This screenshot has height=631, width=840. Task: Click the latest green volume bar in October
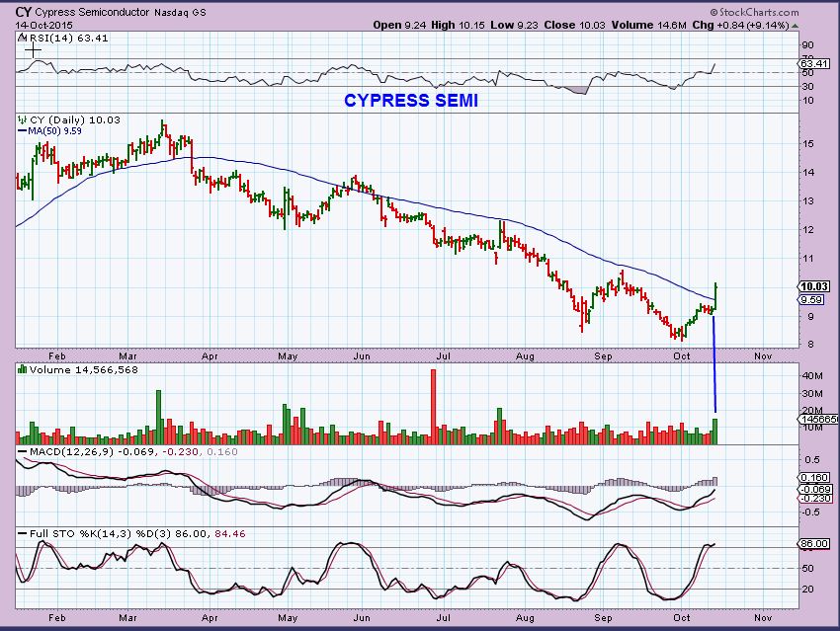[714, 432]
